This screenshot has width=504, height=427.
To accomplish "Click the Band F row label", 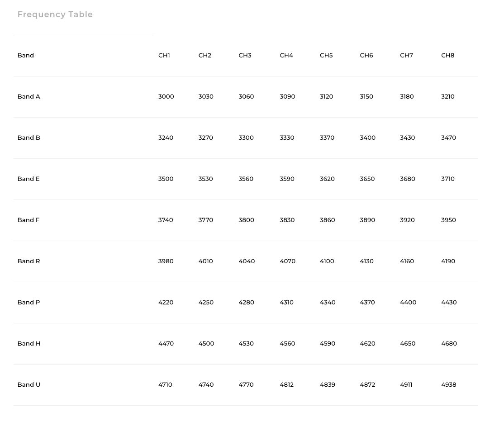I will 29,220.
